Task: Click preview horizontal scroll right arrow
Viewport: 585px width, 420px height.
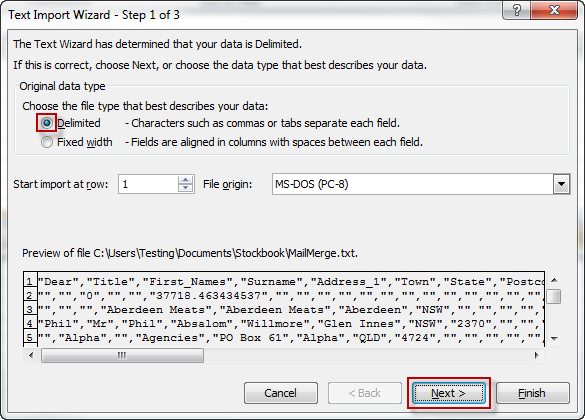Action: [x=536, y=355]
